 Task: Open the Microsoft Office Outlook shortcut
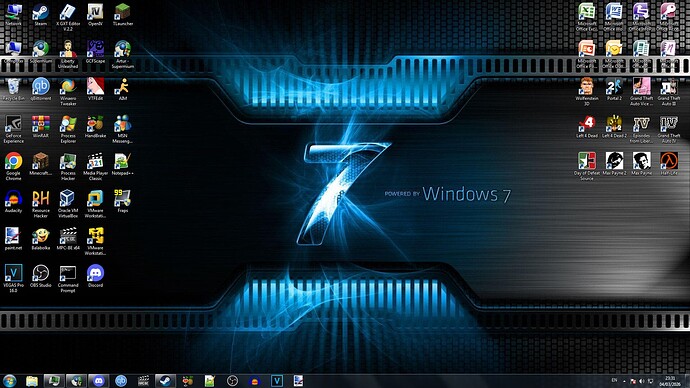pyautogui.click(x=614, y=55)
